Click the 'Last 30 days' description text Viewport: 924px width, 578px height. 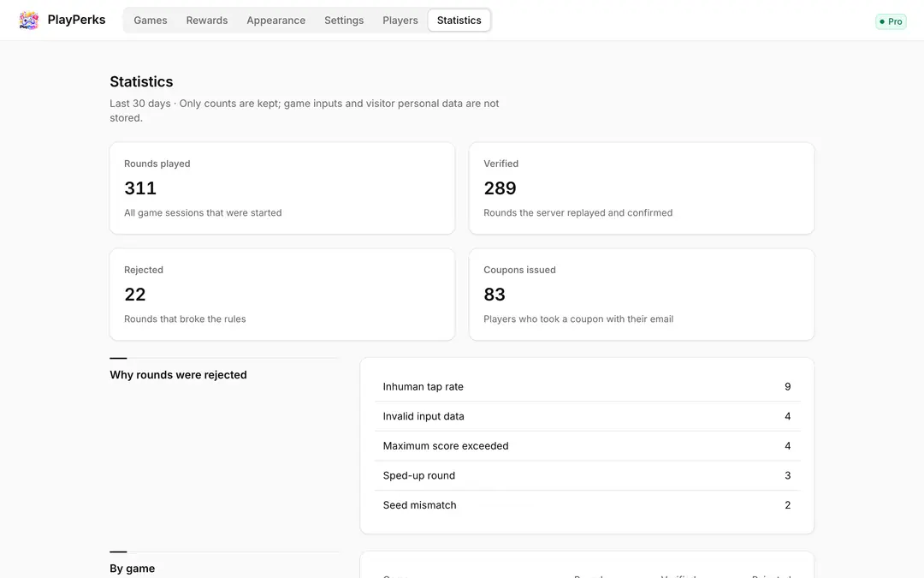tap(304, 110)
